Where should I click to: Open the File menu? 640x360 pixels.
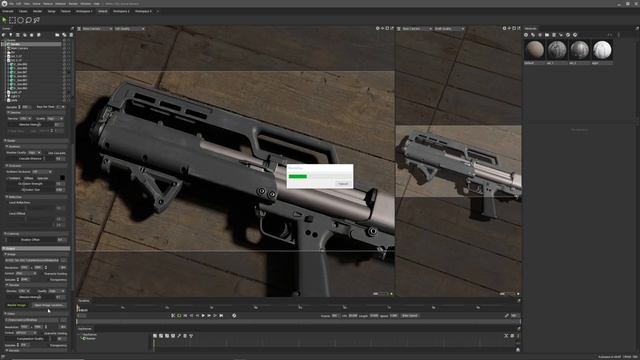coord(11,3)
